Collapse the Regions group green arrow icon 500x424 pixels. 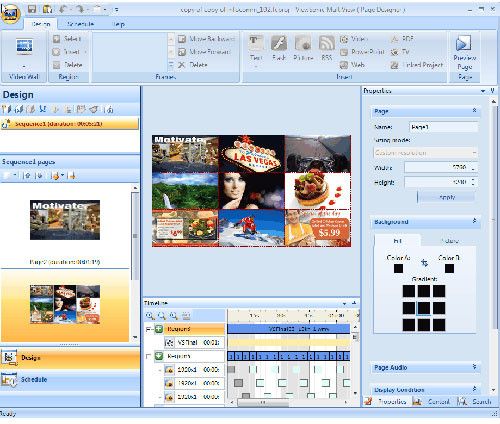tap(159, 356)
